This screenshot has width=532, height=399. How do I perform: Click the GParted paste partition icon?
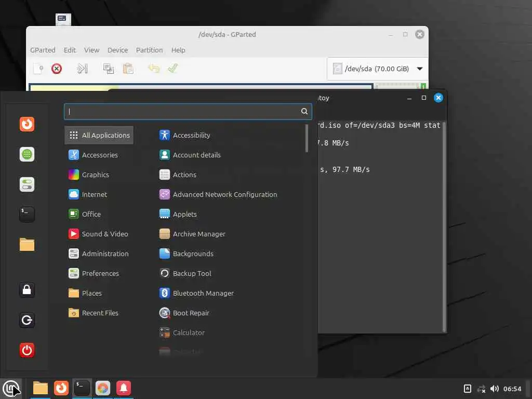point(128,69)
